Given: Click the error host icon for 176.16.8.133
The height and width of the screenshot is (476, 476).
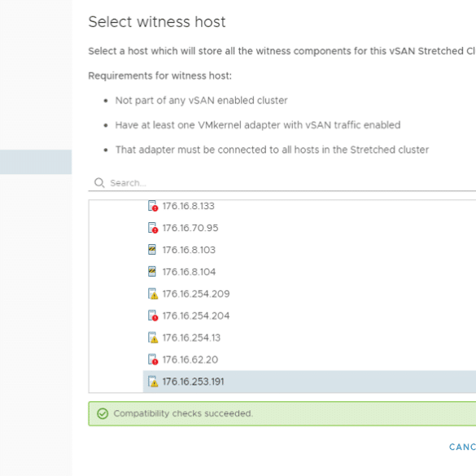Looking at the screenshot, I should click(x=153, y=206).
